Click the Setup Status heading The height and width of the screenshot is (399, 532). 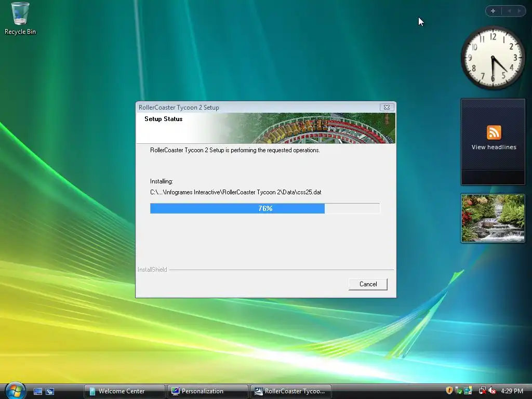click(x=163, y=119)
